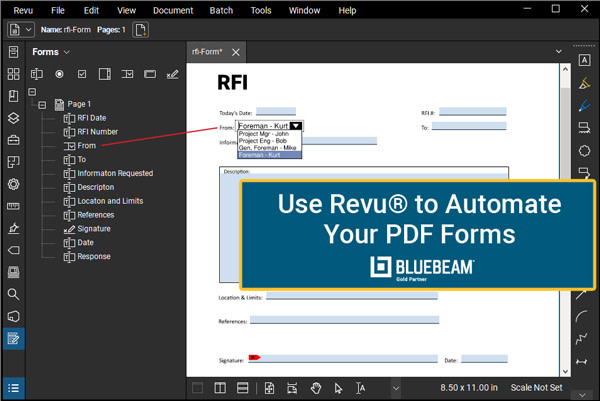The width and height of the screenshot is (600, 401).
Task: Select the Radio Button form field tool
Action: (59, 74)
